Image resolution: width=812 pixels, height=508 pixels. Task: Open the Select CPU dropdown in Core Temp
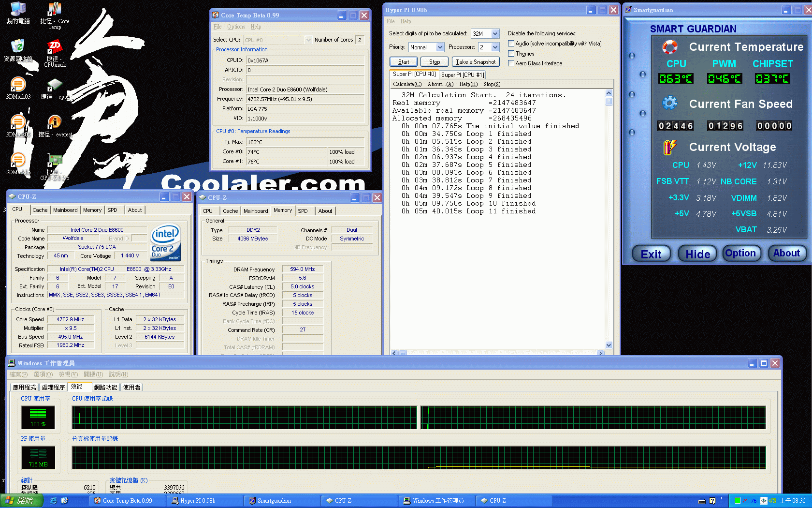click(x=308, y=40)
